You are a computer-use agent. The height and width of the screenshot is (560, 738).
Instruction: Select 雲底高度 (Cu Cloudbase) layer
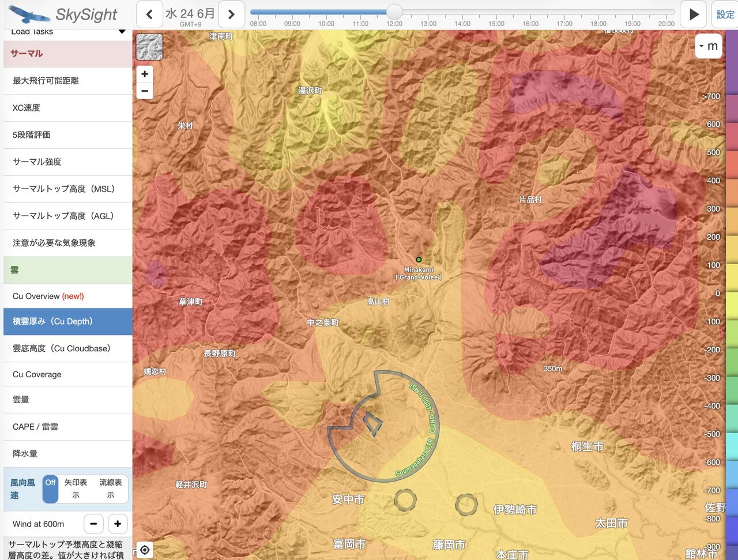(x=68, y=348)
